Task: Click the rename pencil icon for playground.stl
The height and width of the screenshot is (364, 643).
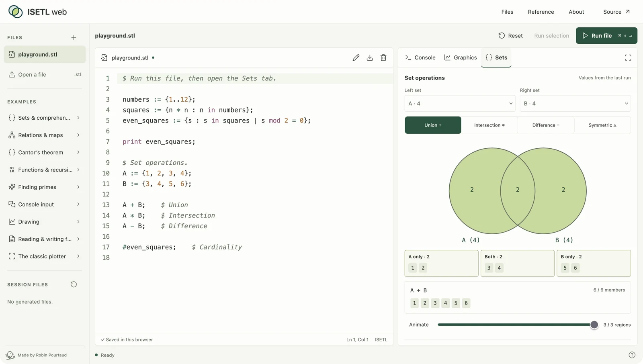Action: point(356,58)
